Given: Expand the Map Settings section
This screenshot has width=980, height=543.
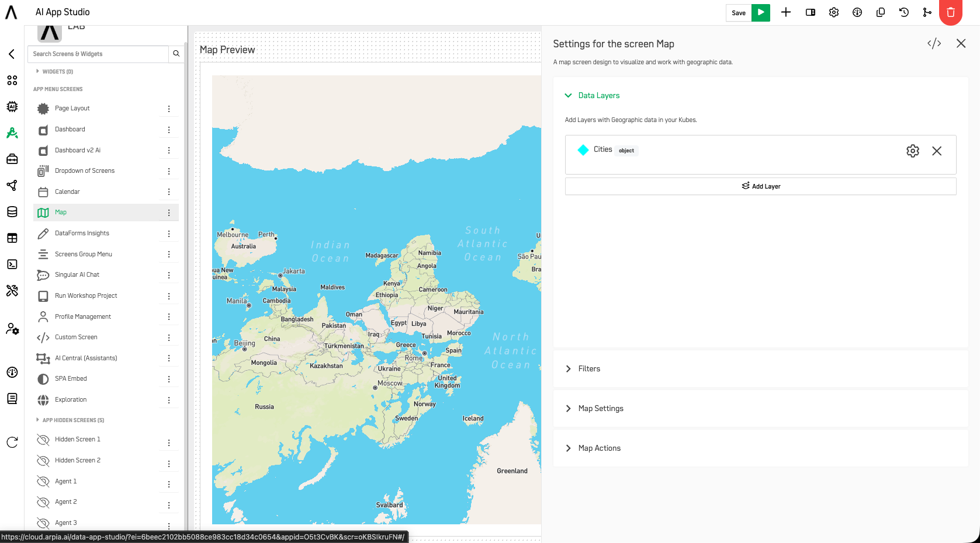Looking at the screenshot, I should point(594,408).
